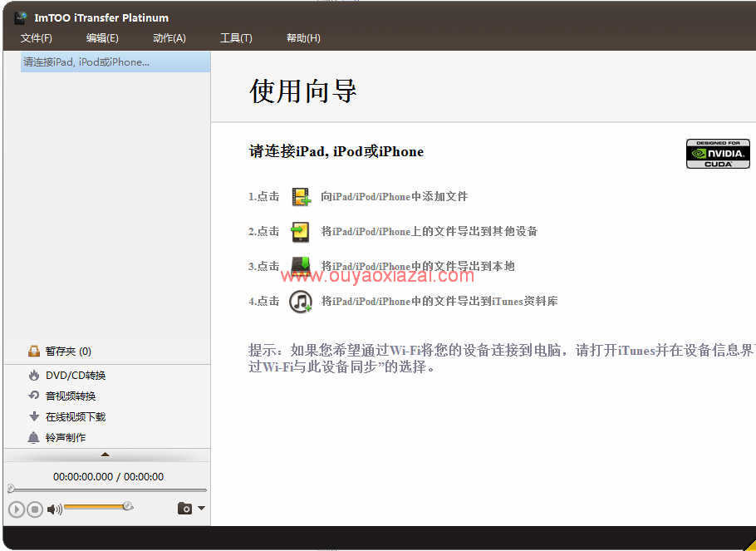
Task: Click the ImTOO iTransfer app icon in title bar
Action: (x=20, y=17)
